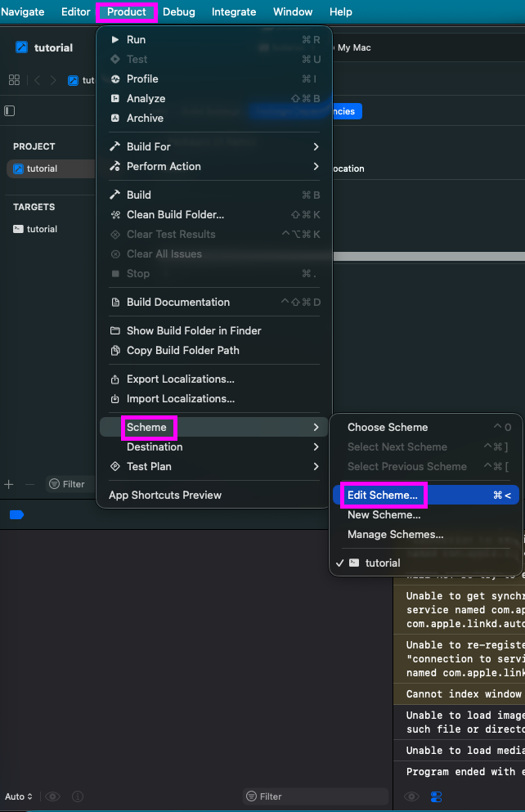
Task: Select Choose Scheme in submenu
Action: coord(425,427)
